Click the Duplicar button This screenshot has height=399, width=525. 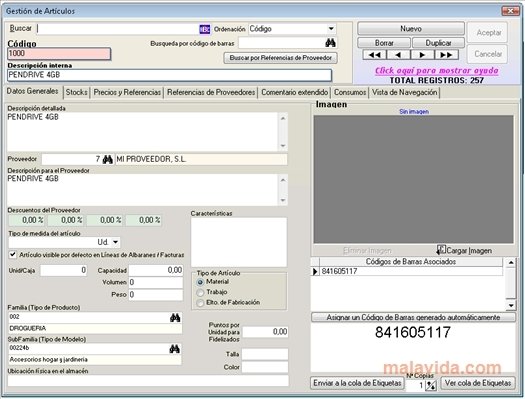(x=438, y=43)
